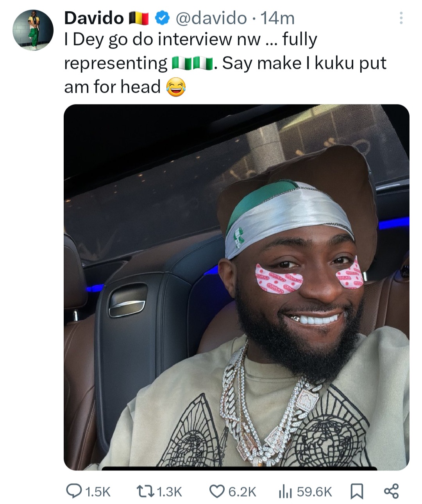Open the three-dot more options menu
Screen dimensions: 422x504
click(x=401, y=18)
